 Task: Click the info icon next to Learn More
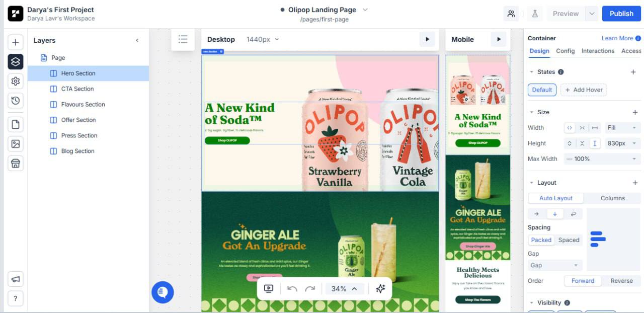(638, 38)
